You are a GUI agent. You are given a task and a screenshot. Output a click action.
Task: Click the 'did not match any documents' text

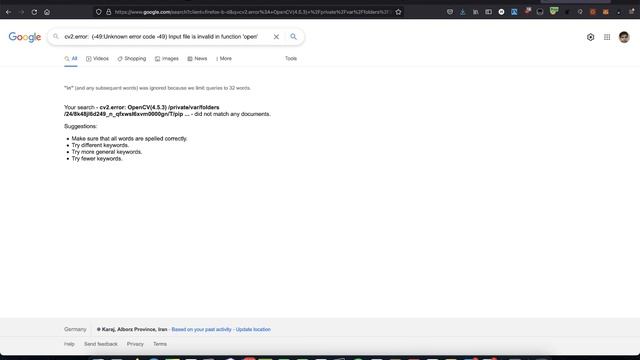[x=232, y=114]
